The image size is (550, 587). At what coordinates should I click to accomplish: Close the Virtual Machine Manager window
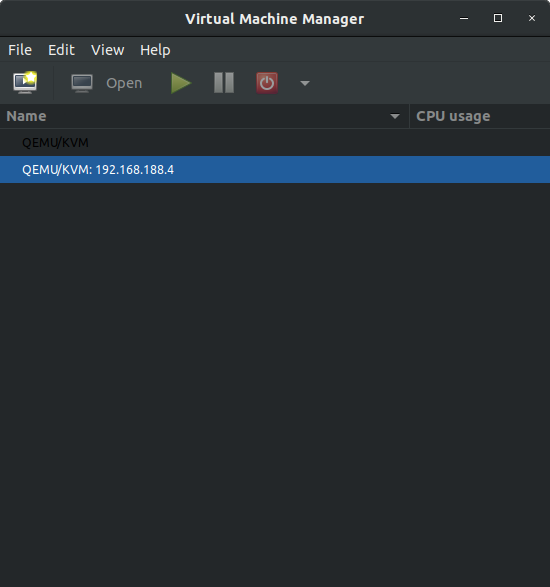[x=532, y=18]
